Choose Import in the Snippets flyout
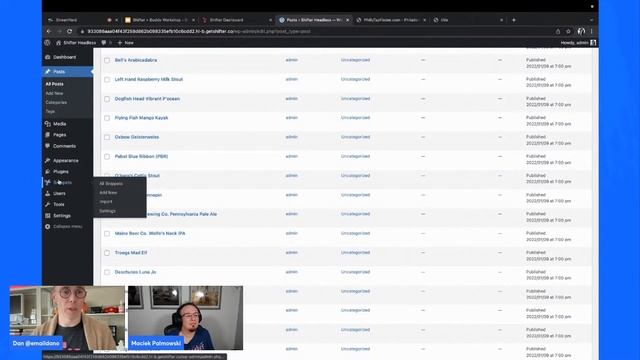Screen dimensions: 640x360 [x=106, y=202]
